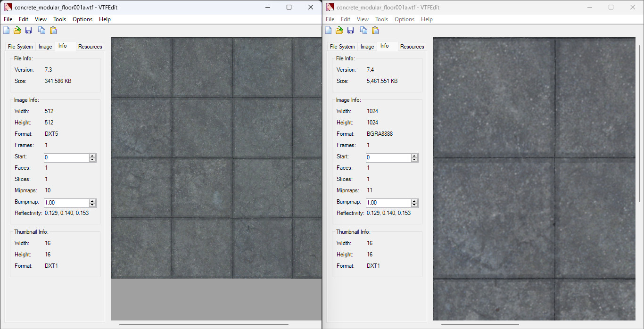
Task: Click the horizontal scrollbar under the left texture preview
Action: point(204,325)
